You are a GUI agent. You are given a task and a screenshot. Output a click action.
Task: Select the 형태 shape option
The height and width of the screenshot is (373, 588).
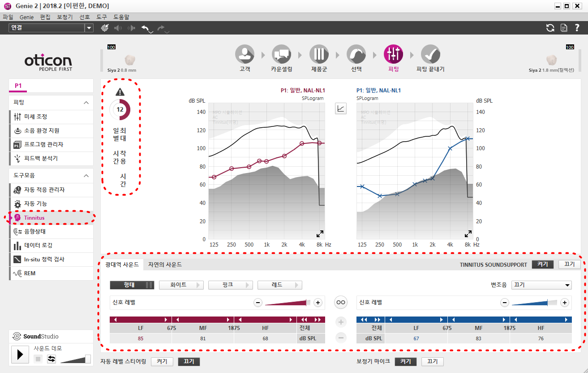point(132,285)
